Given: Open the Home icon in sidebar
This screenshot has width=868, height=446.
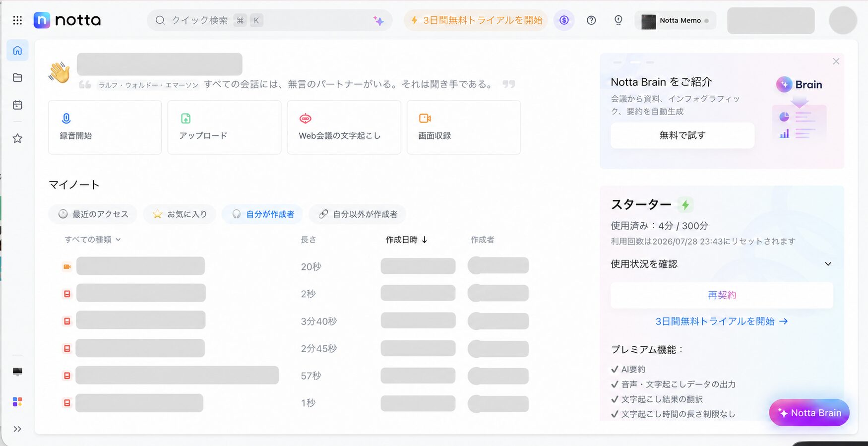Looking at the screenshot, I should pyautogui.click(x=17, y=51).
